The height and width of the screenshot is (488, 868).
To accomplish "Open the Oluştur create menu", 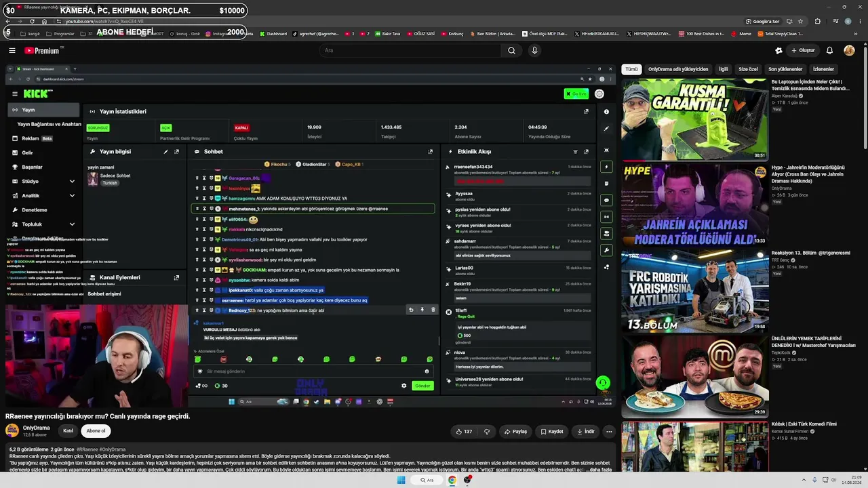I will (x=803, y=50).
